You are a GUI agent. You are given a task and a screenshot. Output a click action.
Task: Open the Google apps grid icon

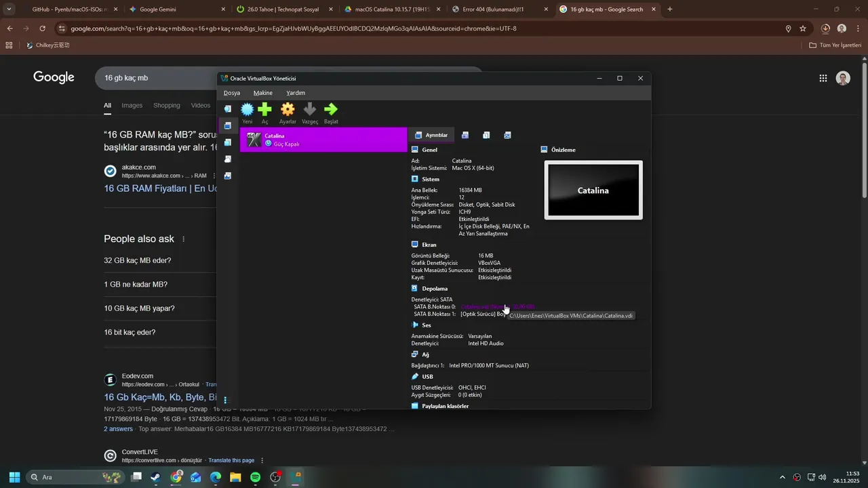tap(823, 78)
